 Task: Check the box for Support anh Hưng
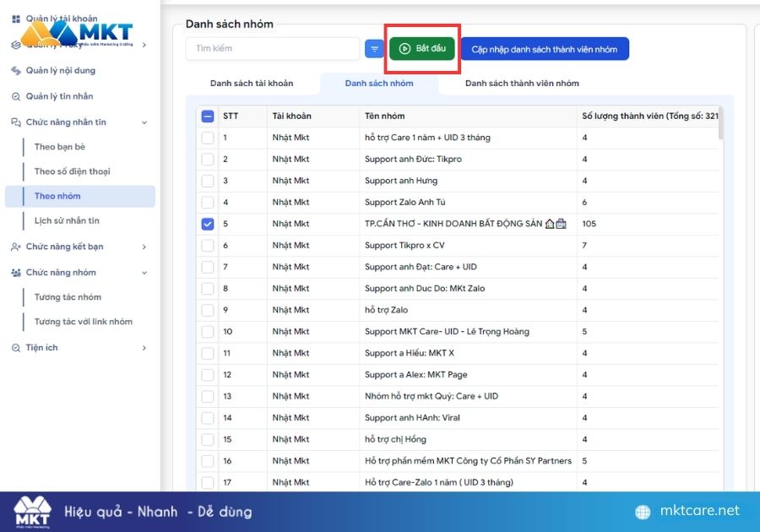click(208, 181)
